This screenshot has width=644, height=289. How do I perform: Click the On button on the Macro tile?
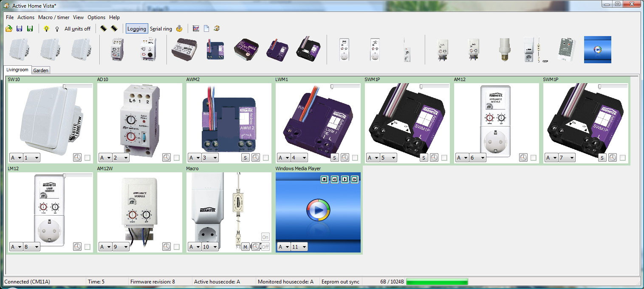265,237
